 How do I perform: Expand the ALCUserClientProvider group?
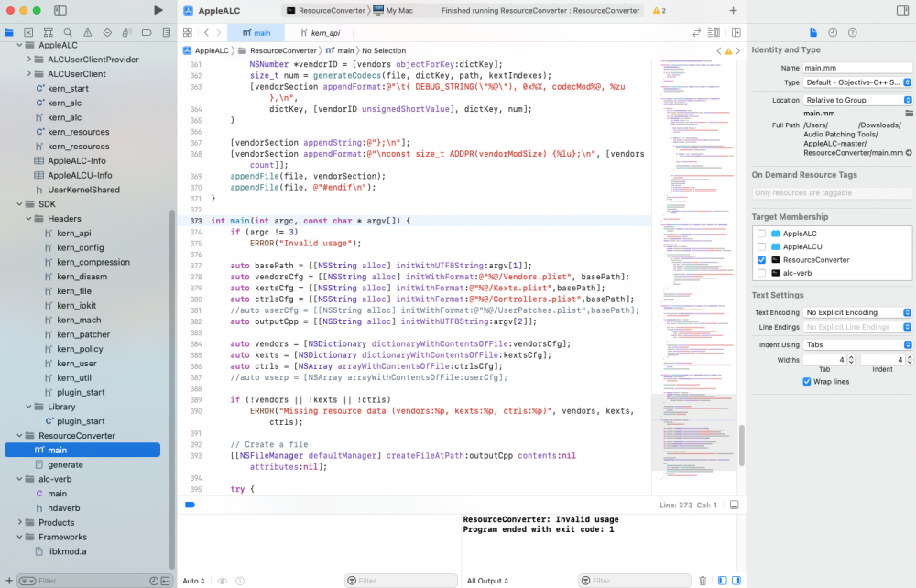(28, 60)
